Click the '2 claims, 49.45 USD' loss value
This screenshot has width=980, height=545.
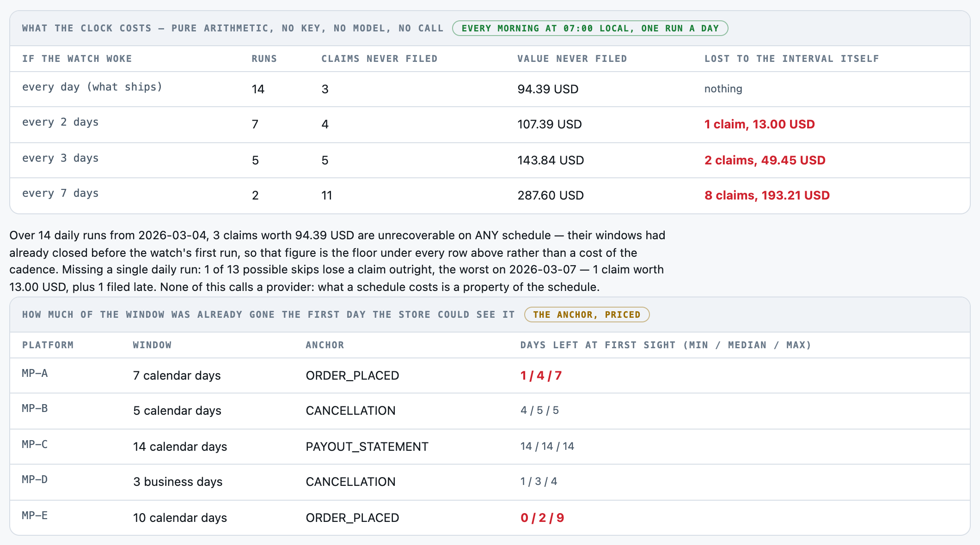(x=765, y=160)
